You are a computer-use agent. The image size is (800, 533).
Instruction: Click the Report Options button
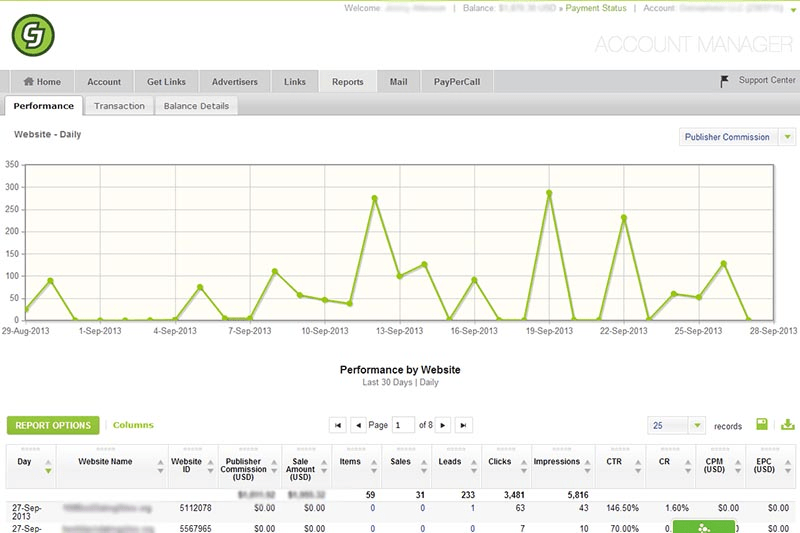click(x=53, y=425)
